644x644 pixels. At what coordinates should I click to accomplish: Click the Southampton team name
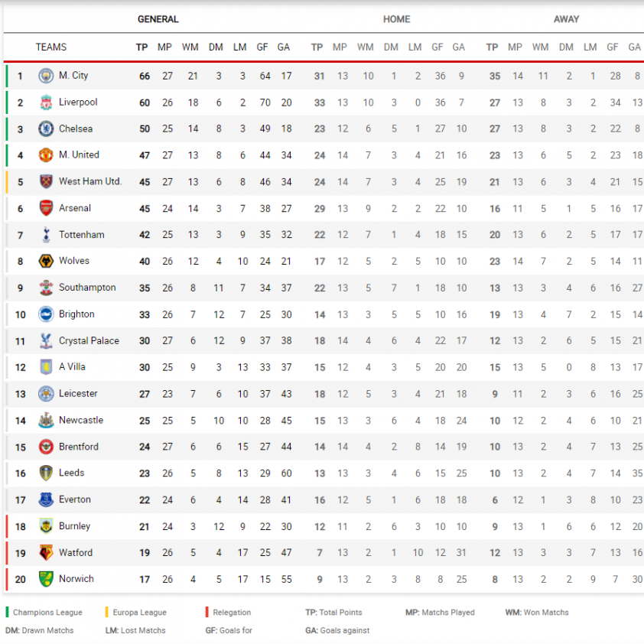click(x=87, y=288)
